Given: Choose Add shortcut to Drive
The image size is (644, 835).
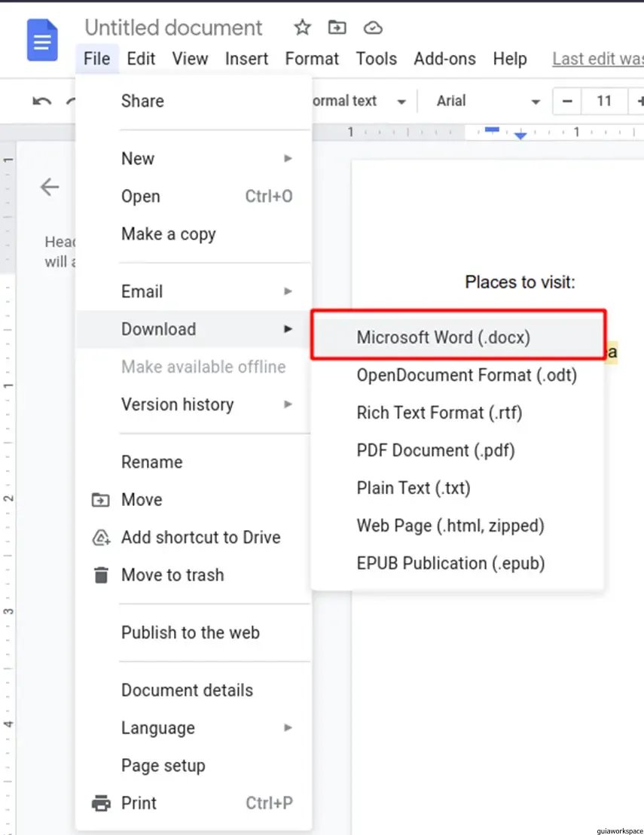Looking at the screenshot, I should [200, 538].
